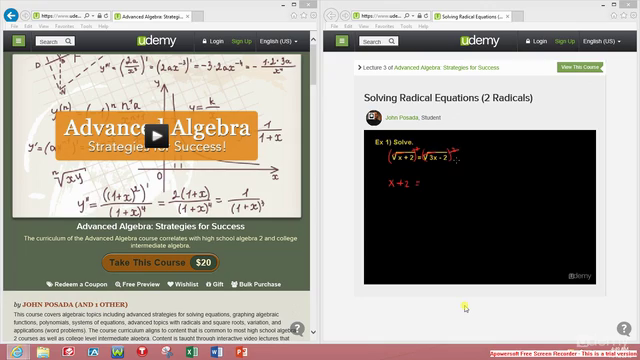640x360 pixels.
Task: Click the forward arrow in left browser window
Action: tap(25, 16)
